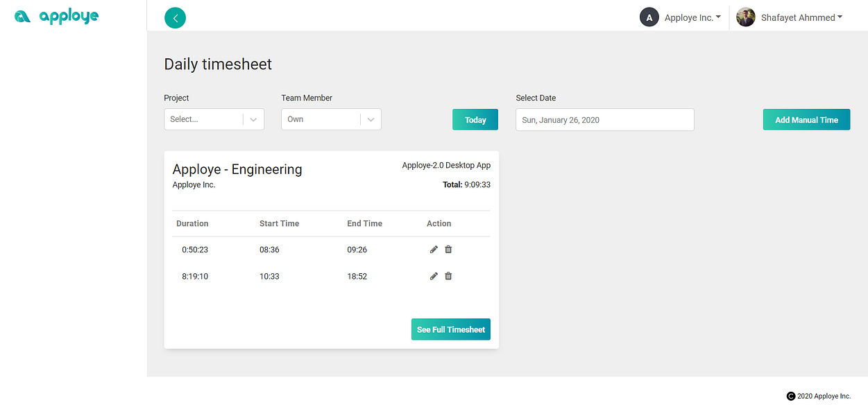Select the 10:33 start time cell
This screenshot has height=416, width=868.
[269, 276]
